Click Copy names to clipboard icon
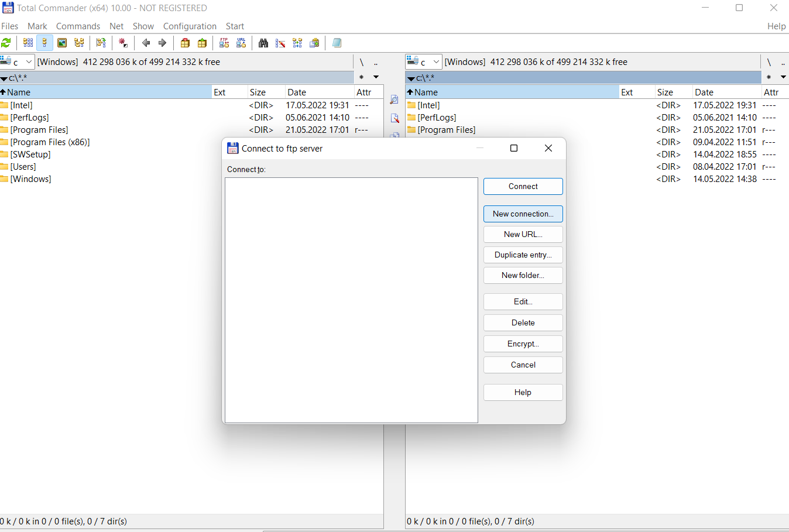Image resolution: width=789 pixels, height=532 pixels. 314,43
